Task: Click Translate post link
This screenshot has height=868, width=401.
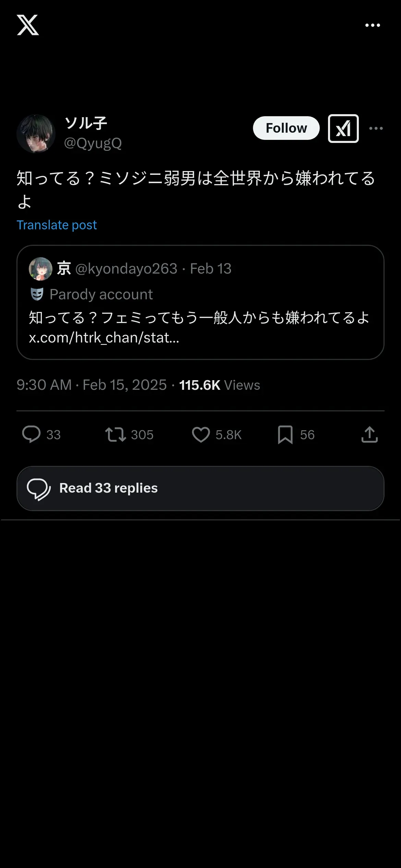Action: pyautogui.click(x=57, y=225)
